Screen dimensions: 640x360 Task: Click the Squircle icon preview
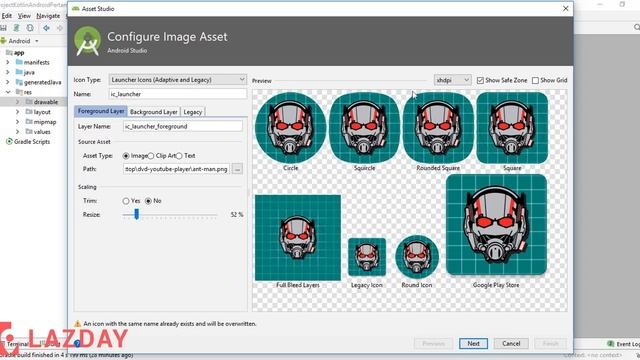point(364,128)
